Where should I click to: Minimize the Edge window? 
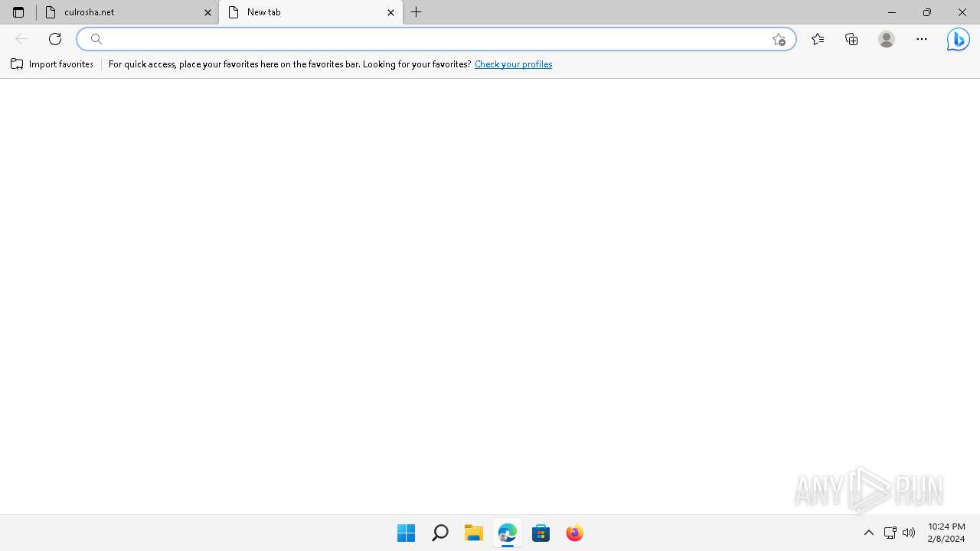(x=892, y=12)
